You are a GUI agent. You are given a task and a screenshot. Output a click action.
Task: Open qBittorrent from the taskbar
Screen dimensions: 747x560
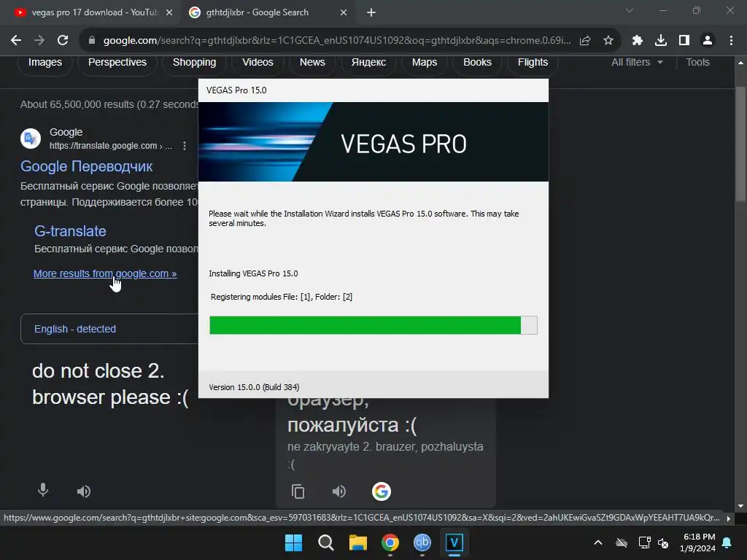pyautogui.click(x=422, y=542)
